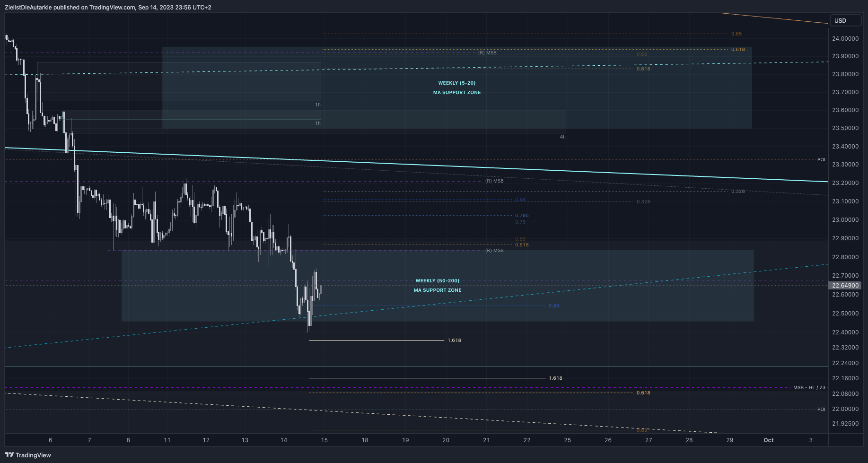Screen dimensions: 868x463
Task: Click the 0.786 Fibonacci level label
Action: tap(522, 216)
